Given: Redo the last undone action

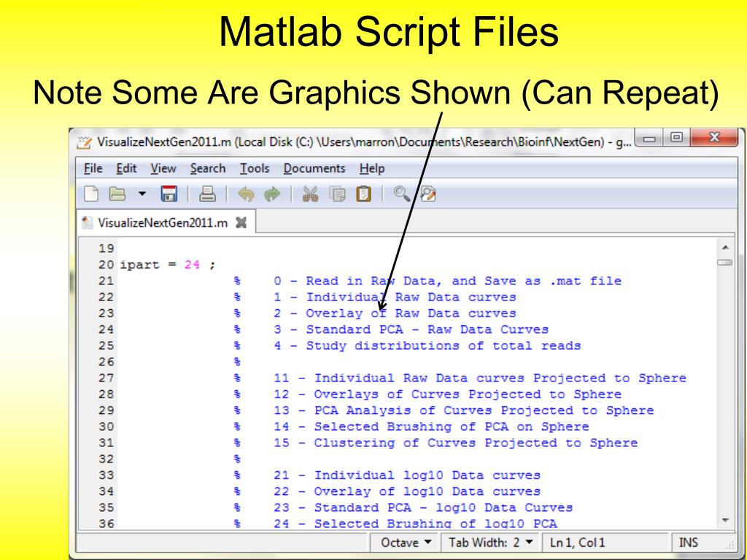Looking at the screenshot, I should 273,194.
